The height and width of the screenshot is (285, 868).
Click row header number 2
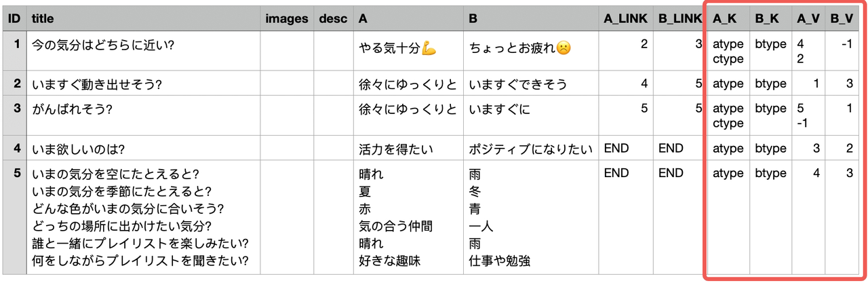click(14, 84)
